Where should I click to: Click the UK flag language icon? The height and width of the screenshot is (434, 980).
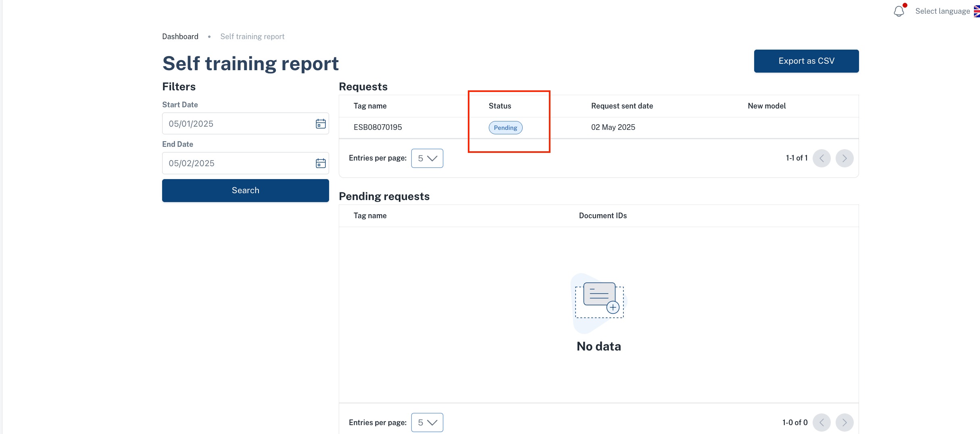977,11
